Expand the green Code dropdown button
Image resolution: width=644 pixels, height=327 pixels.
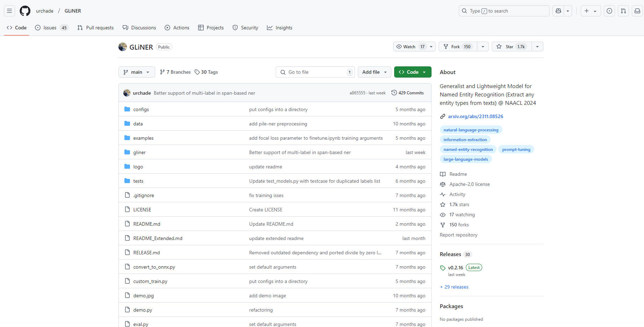point(412,72)
